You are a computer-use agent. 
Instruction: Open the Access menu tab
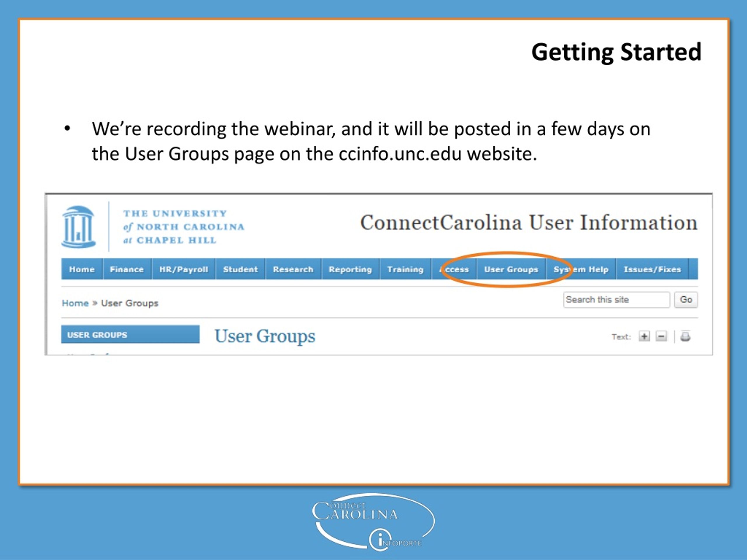click(x=454, y=269)
